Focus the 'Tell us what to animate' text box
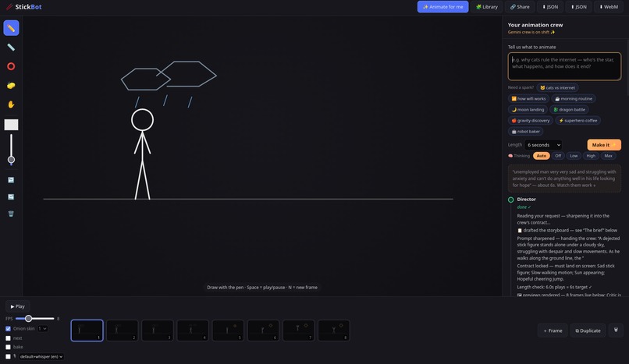 (x=564, y=66)
